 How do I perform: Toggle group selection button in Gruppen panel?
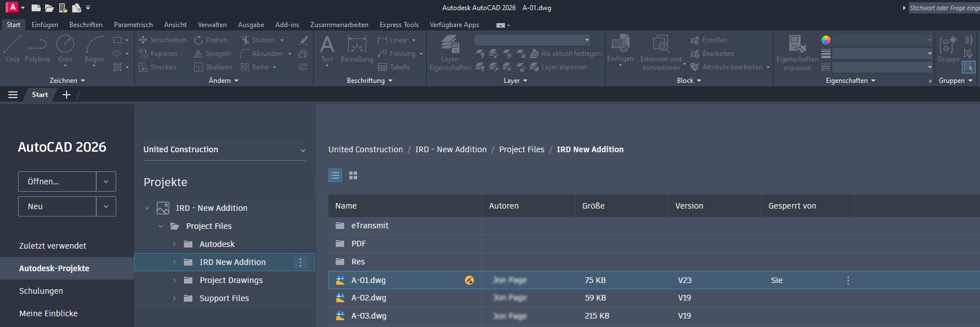[969, 67]
